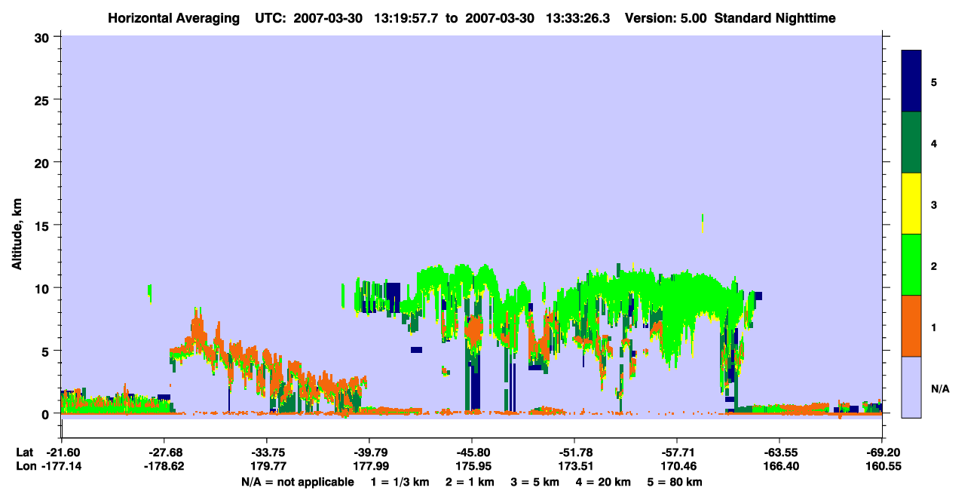Click latitude value -33.75
980x503 pixels.
pyautogui.click(x=267, y=452)
